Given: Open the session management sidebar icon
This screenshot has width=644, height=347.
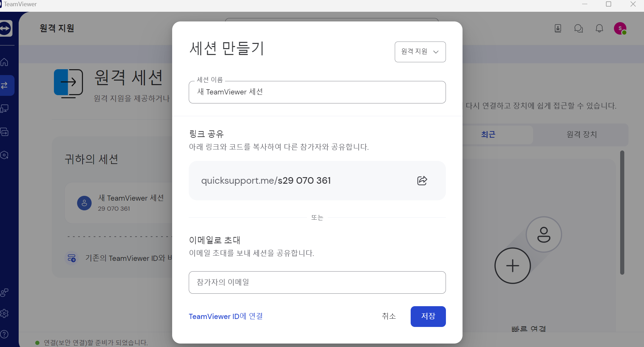Looking at the screenshot, I should click(x=5, y=132).
